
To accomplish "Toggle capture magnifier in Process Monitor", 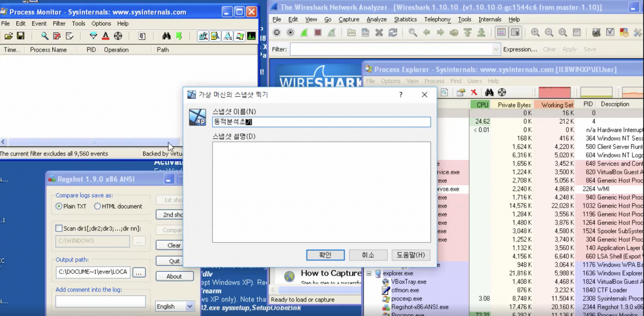I will pos(45,36).
